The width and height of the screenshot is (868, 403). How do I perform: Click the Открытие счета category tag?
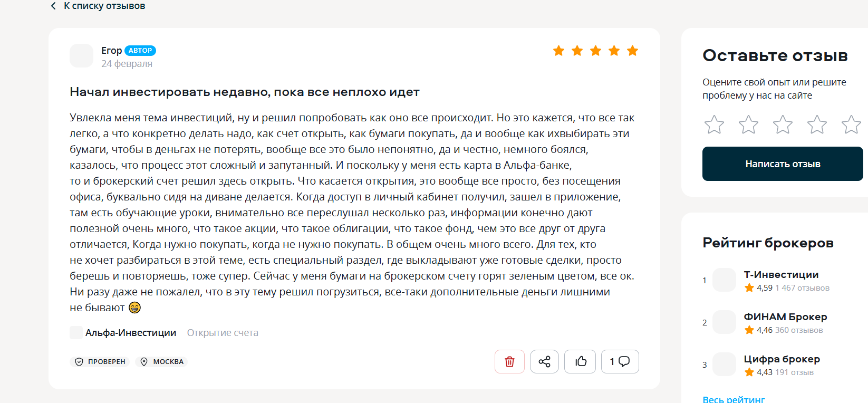223,333
